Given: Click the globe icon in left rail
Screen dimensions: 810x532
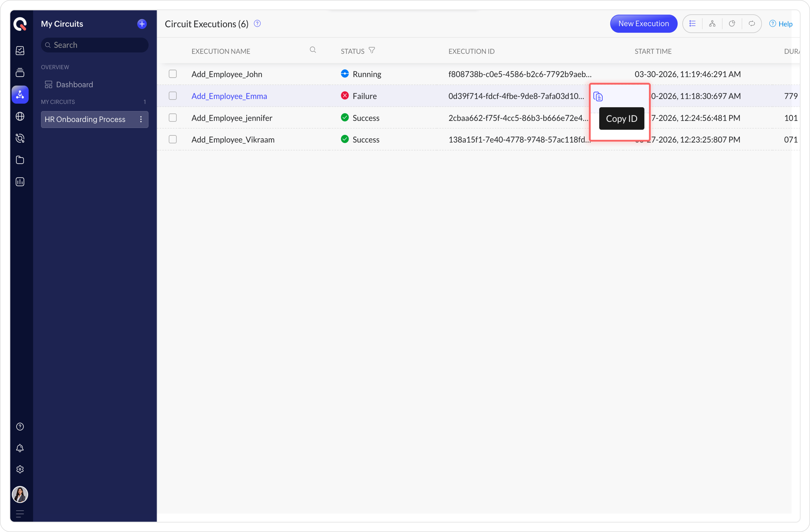Looking at the screenshot, I should click(x=20, y=116).
